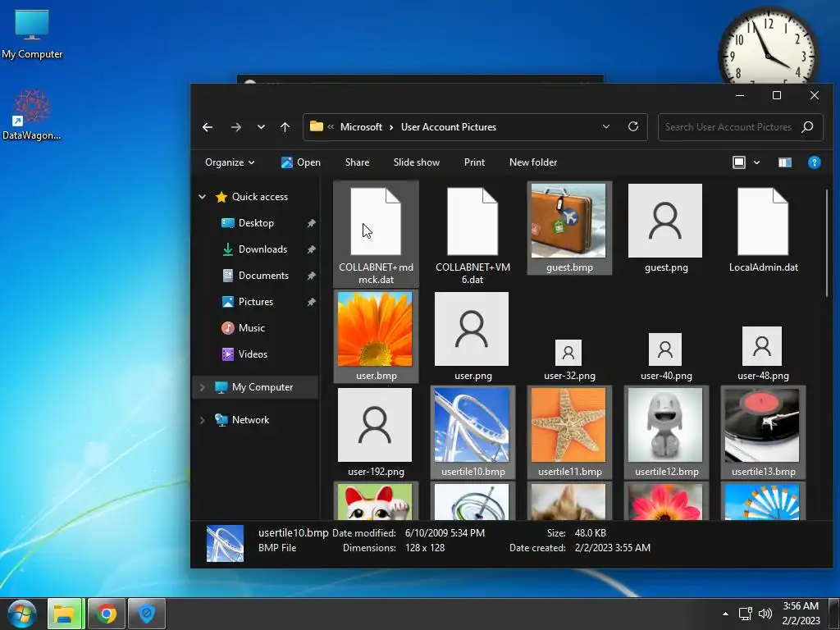Select COLLABNET+VM6.dat file

tap(472, 234)
